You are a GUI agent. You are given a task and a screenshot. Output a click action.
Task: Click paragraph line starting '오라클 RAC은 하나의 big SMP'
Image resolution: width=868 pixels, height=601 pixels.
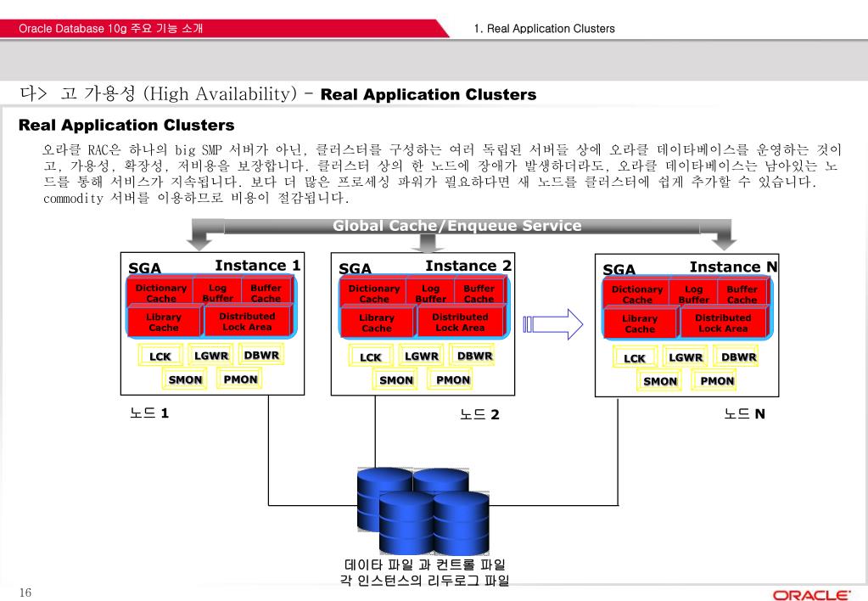coord(442,149)
